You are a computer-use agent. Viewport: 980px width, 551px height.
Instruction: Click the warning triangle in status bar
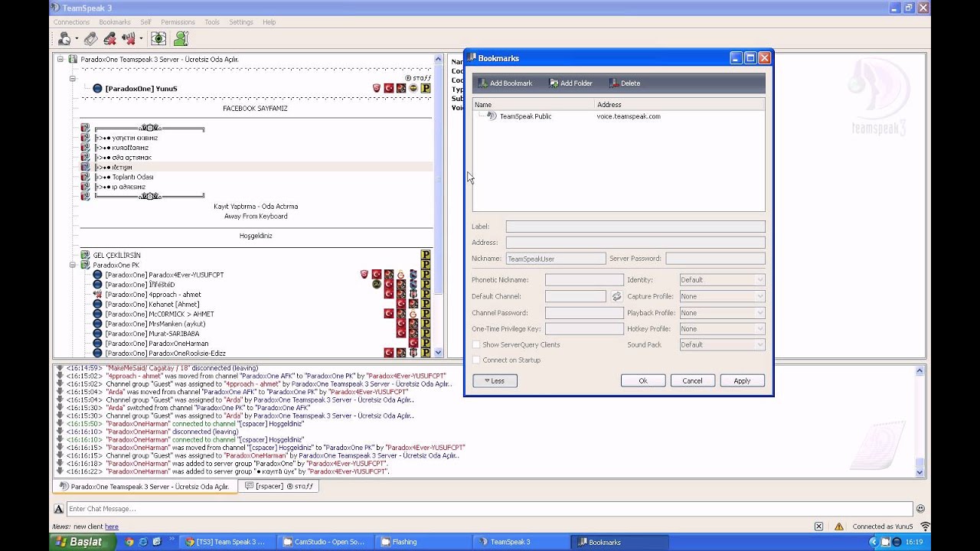coord(839,527)
